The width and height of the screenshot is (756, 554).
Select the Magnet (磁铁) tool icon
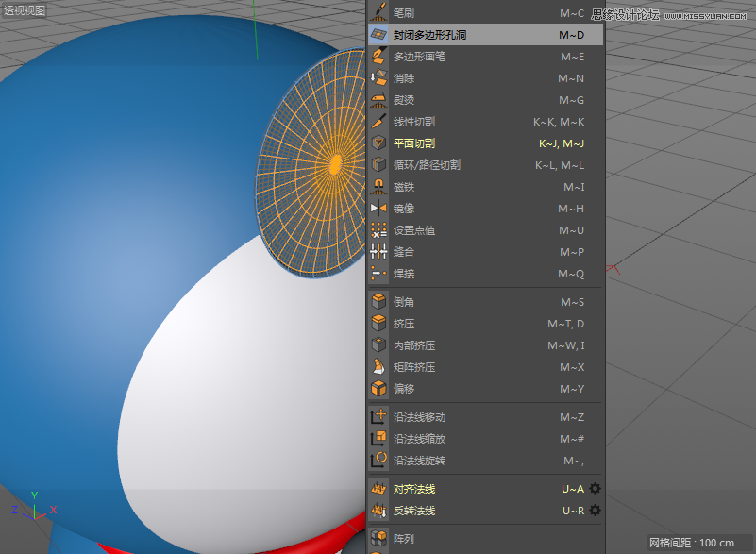(x=378, y=187)
